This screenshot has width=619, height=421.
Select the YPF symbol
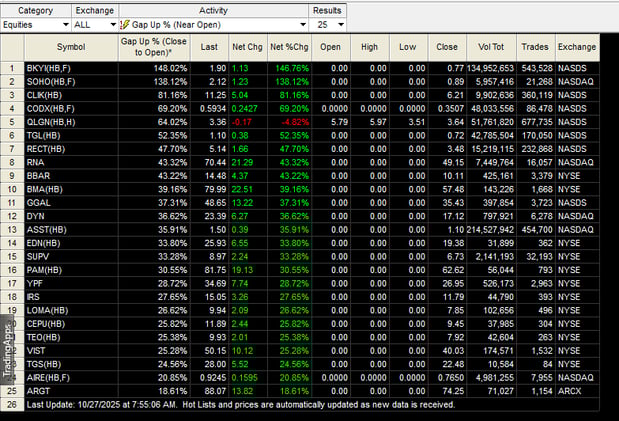tap(34, 284)
